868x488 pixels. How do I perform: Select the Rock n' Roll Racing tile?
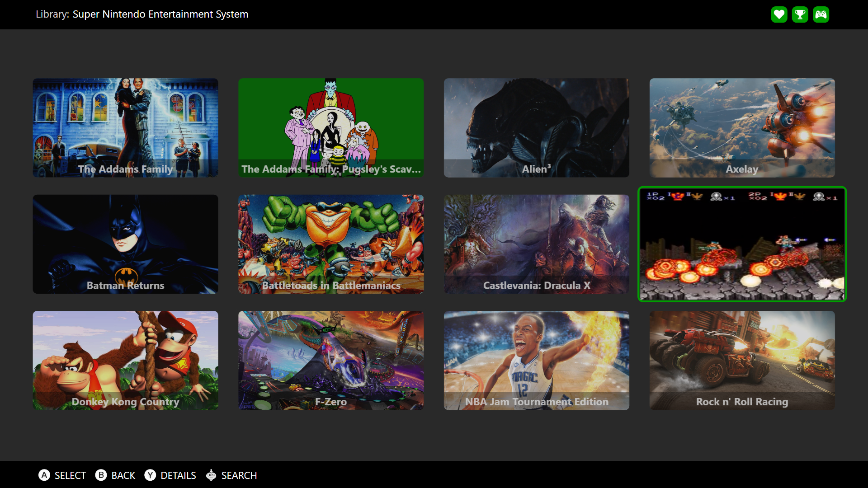point(742,361)
